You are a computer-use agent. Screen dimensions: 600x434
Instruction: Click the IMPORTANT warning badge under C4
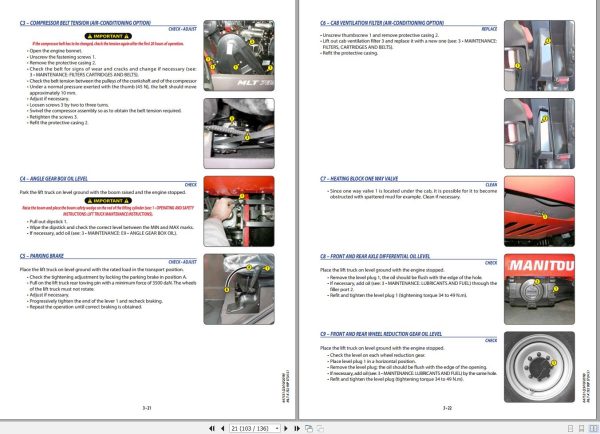click(108, 201)
